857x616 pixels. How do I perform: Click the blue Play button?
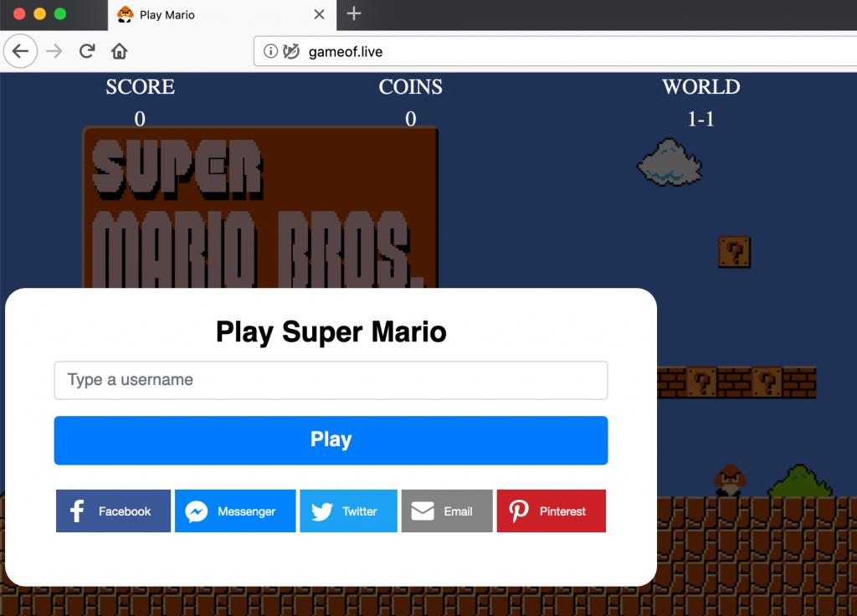[331, 440]
